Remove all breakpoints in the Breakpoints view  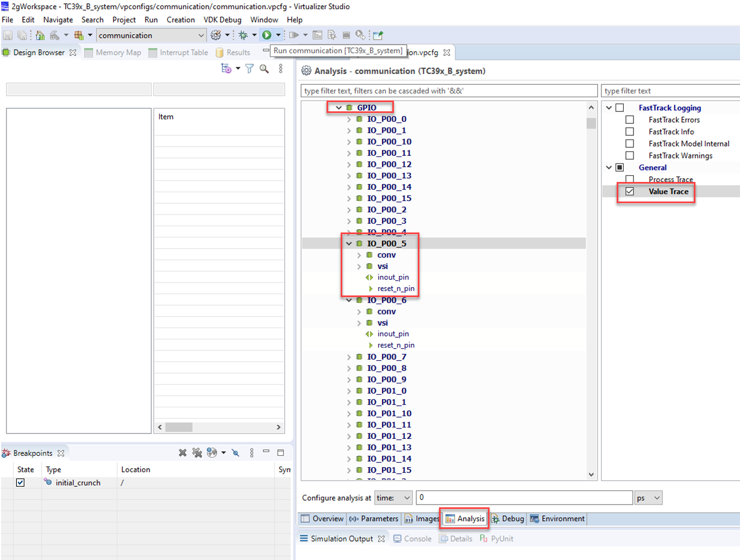197,452
